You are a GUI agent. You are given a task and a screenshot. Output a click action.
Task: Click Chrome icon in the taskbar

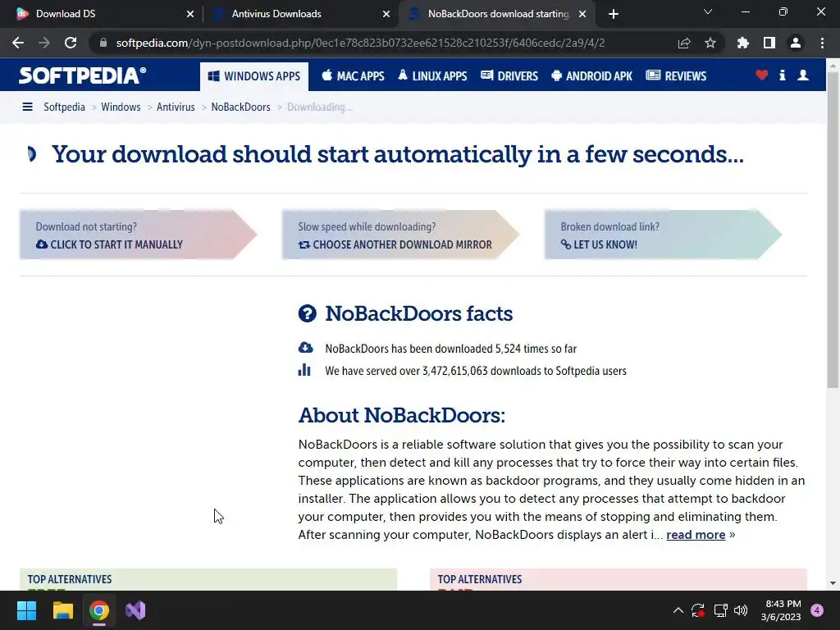coord(99,610)
